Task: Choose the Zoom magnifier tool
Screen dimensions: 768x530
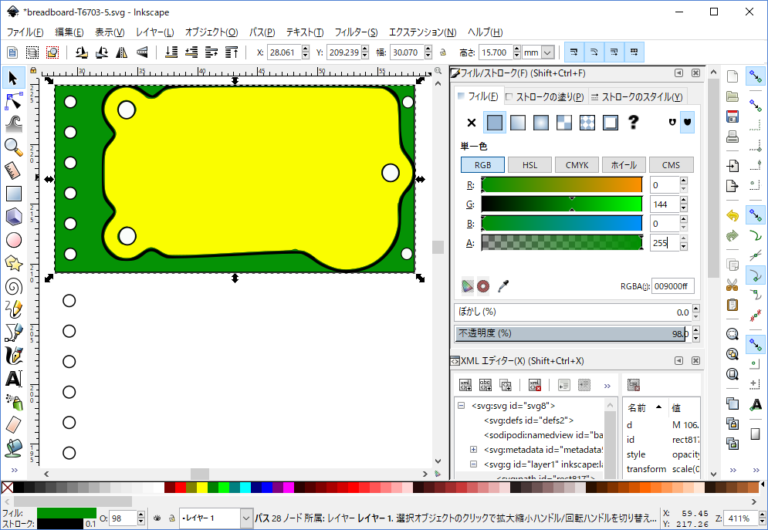Action: 14,147
